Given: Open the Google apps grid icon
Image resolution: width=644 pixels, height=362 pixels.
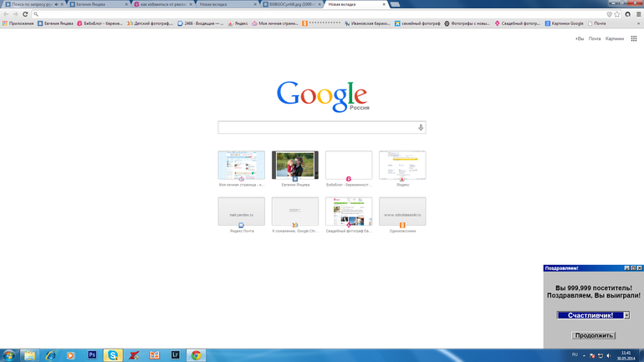Looking at the screenshot, I should (633, 38).
